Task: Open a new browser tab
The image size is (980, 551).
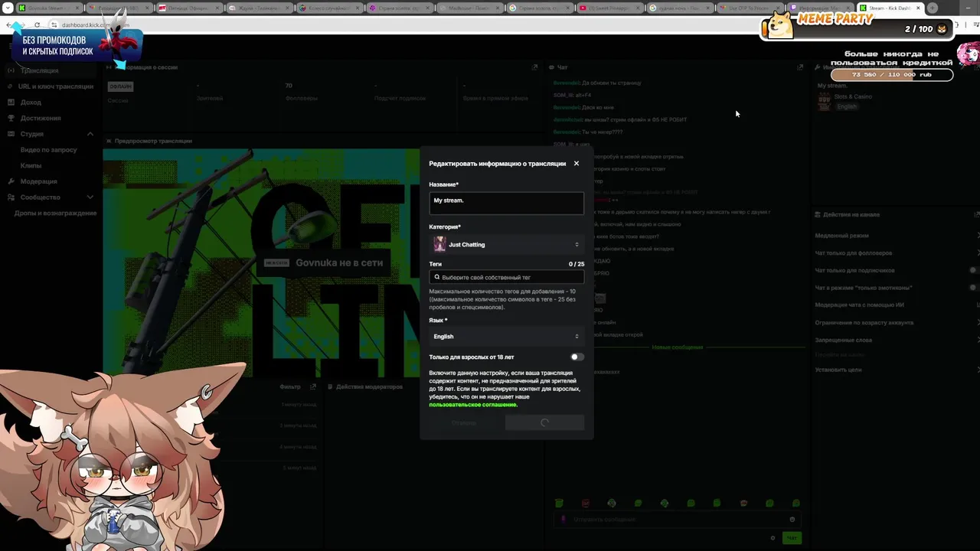Action: tap(933, 8)
